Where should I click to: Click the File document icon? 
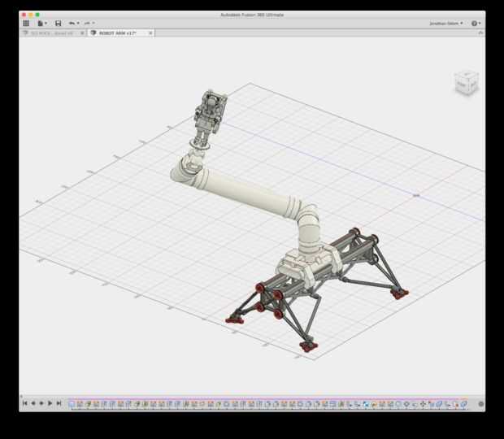[41, 23]
